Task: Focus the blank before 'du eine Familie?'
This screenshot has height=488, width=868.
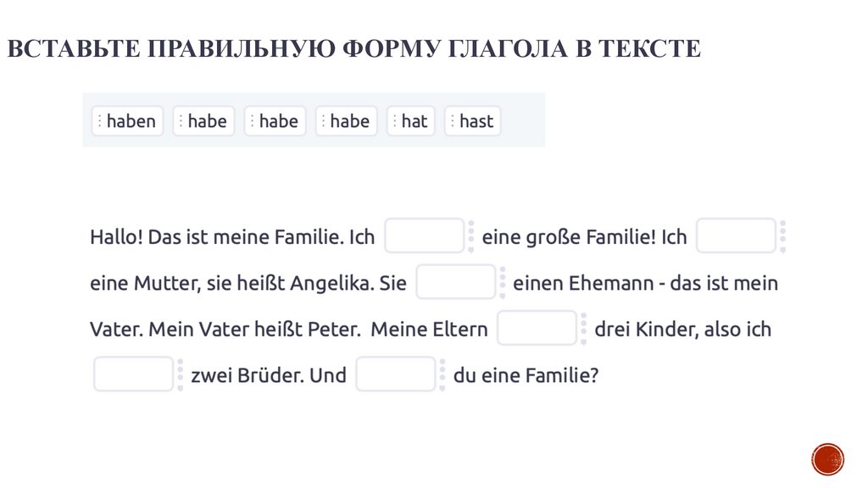Action: (395, 374)
